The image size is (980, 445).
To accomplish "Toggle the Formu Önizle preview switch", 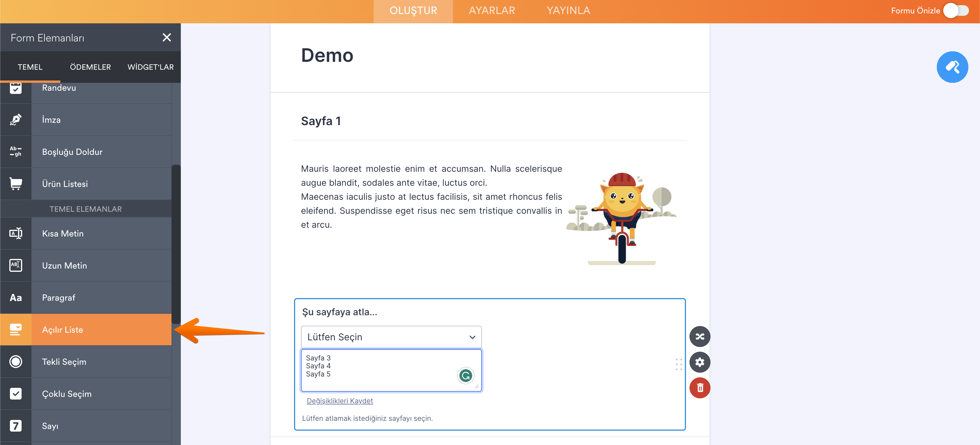I will [x=956, y=11].
